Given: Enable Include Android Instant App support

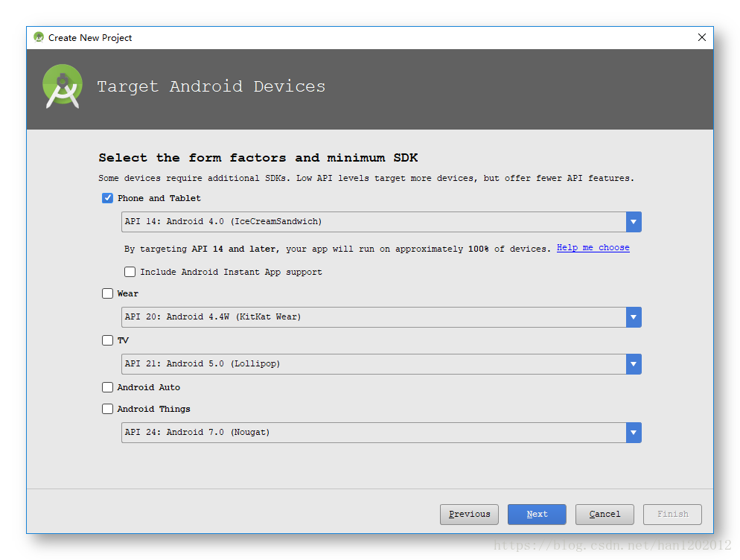Looking at the screenshot, I should point(130,272).
